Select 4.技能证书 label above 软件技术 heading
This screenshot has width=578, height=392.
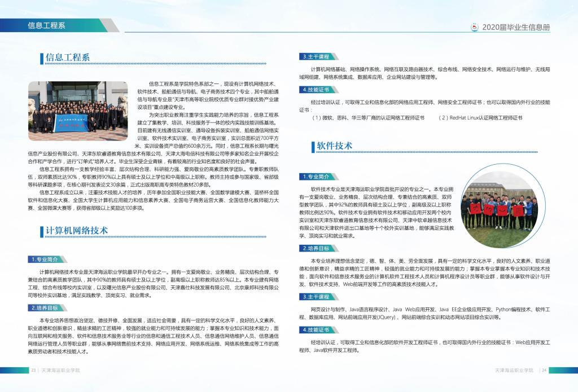(x=316, y=90)
